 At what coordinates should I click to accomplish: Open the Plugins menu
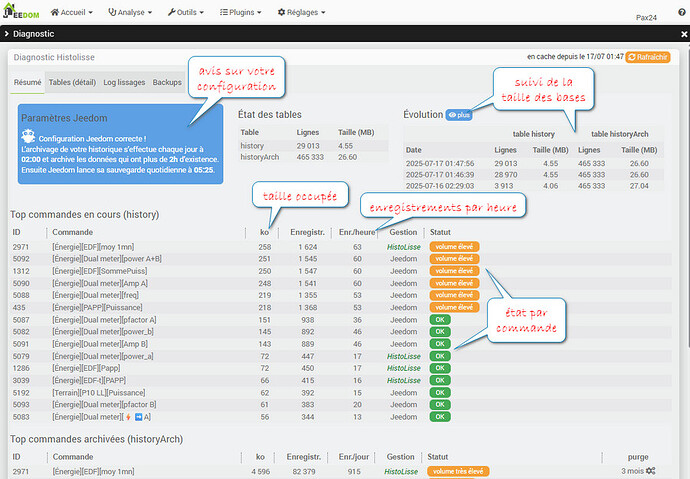coord(241,12)
